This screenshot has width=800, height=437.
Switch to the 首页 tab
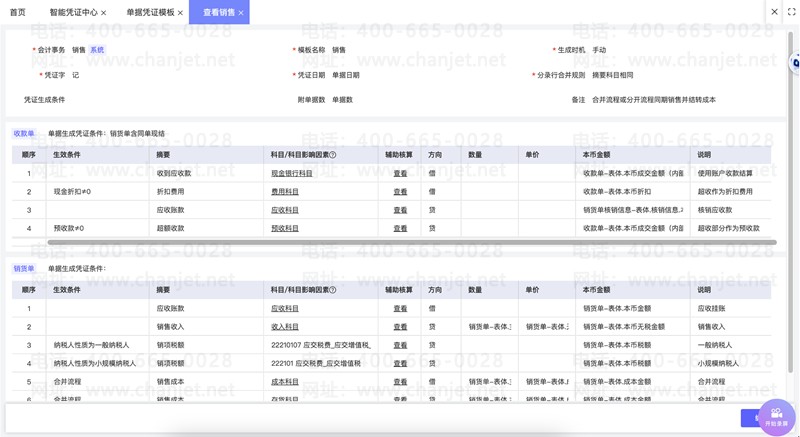click(17, 12)
